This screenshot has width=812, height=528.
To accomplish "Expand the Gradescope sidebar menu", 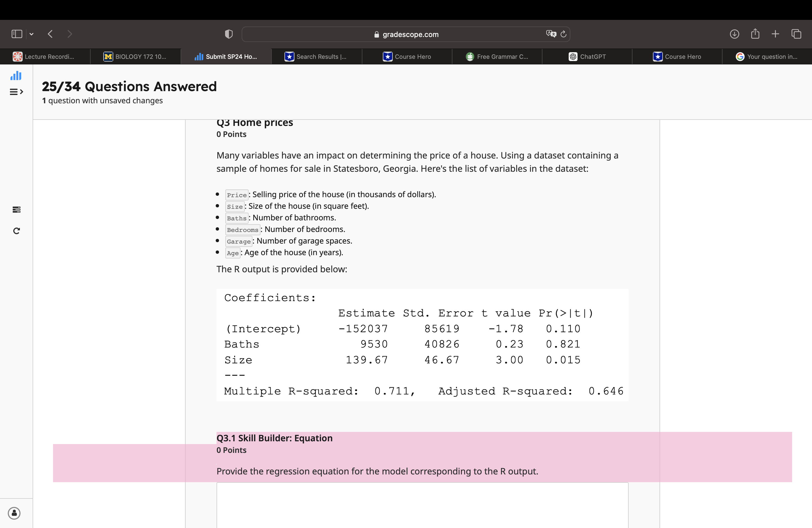I will tap(16, 92).
